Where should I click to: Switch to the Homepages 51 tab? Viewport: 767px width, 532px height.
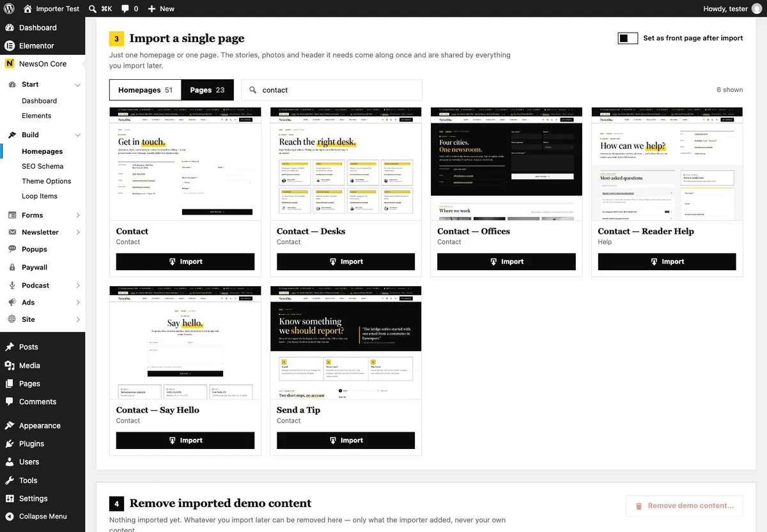tap(146, 90)
